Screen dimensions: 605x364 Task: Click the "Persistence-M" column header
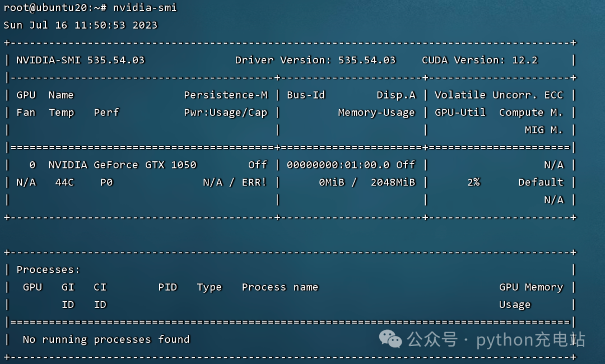(226, 95)
